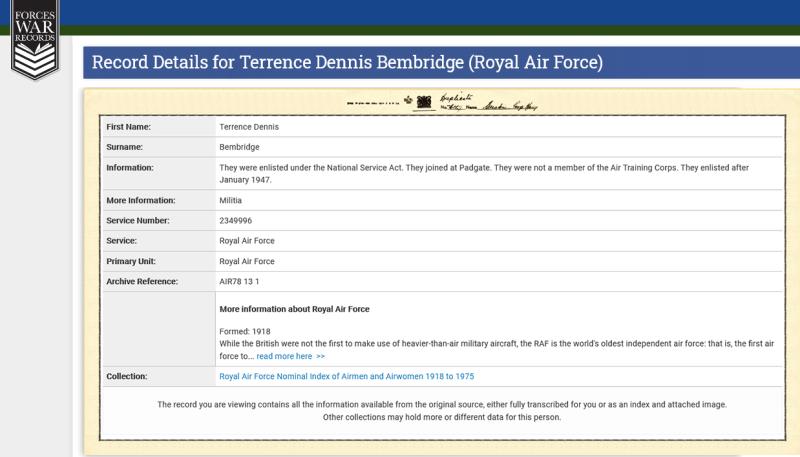Screen dimensions: 800x457
Task: Click the Forces War Records logo
Action: coord(34,40)
